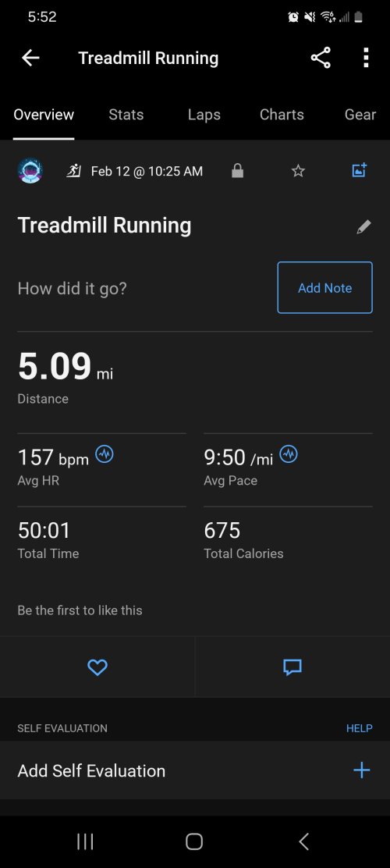Image resolution: width=390 pixels, height=868 pixels.
Task: Tap graph icon beside Avg Pace
Action: 289,454
